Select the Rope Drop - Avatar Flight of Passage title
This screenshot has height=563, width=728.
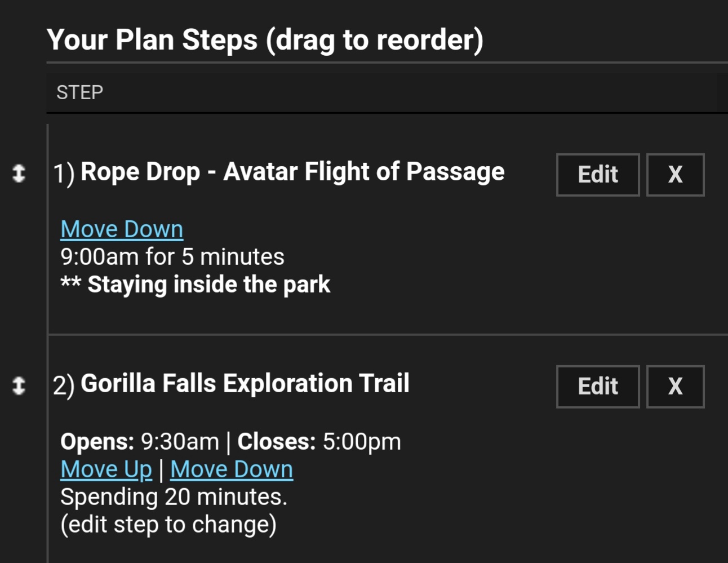click(292, 172)
